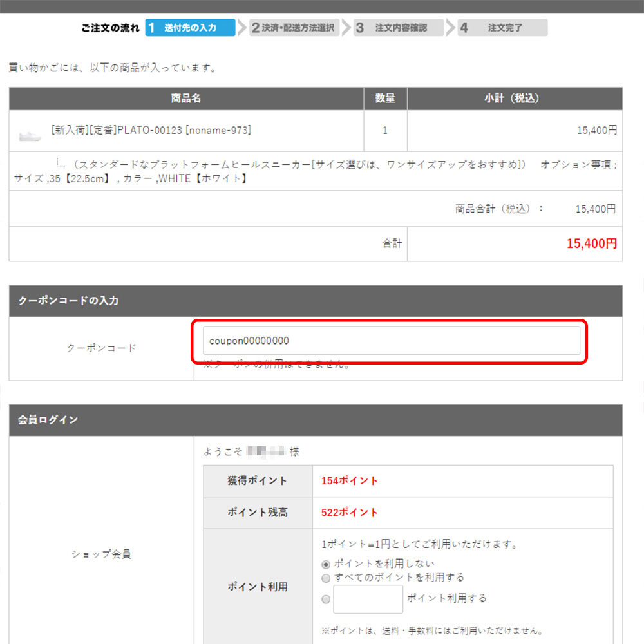This screenshot has width=644, height=644.
Task: Click the tree connector icon before the product description
Action: 61,162
